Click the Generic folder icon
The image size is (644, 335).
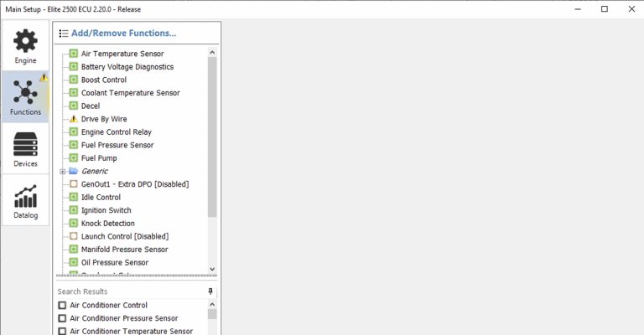pyautogui.click(x=73, y=171)
